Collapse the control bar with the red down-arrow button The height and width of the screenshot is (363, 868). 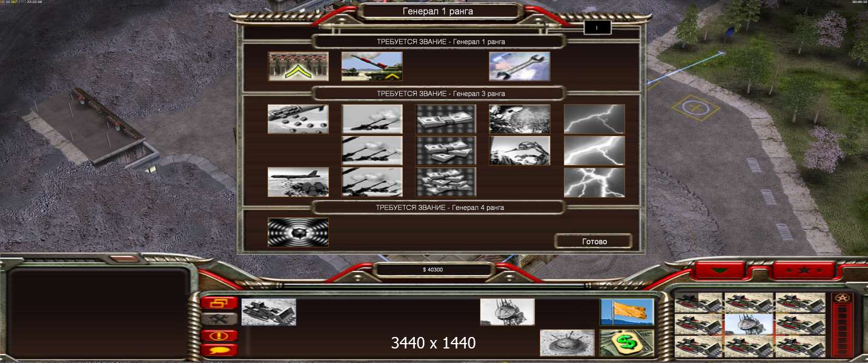point(719,270)
